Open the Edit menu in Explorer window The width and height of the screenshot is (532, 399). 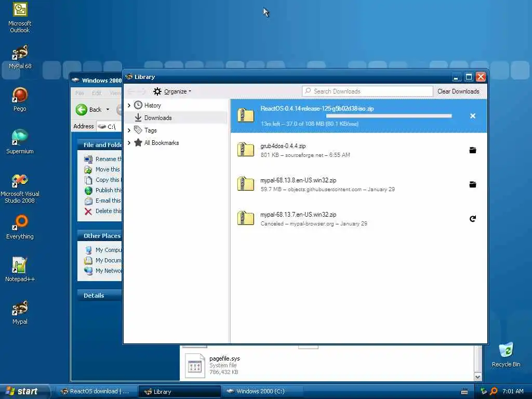click(97, 93)
